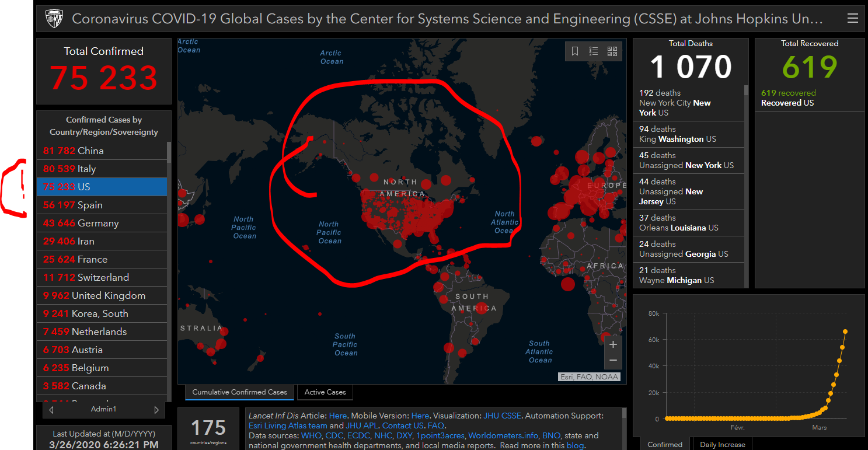Show the map legend list icon

pos(594,51)
